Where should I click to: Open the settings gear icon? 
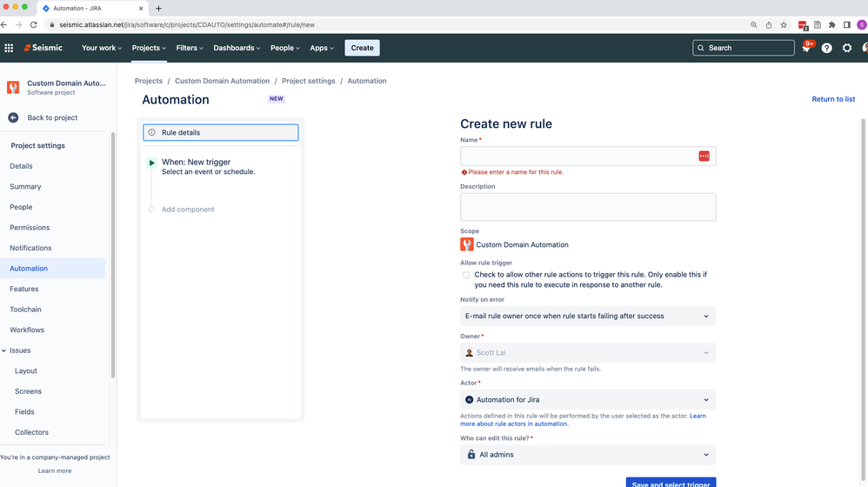(x=847, y=48)
